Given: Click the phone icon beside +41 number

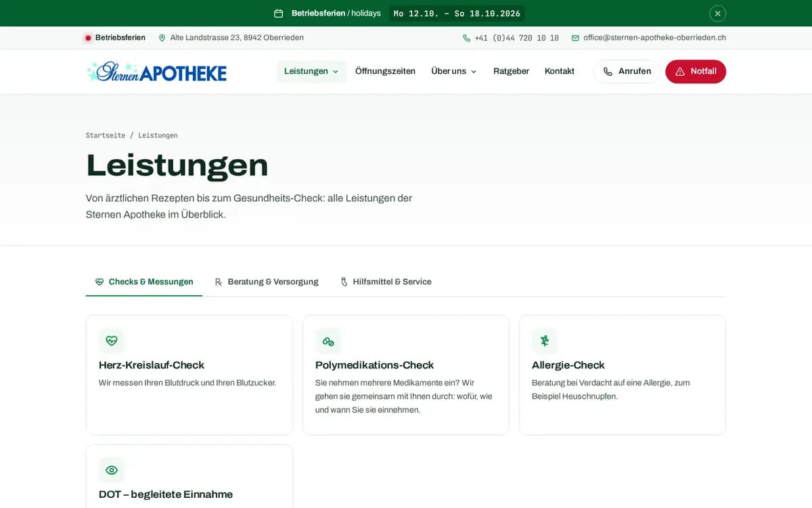Looking at the screenshot, I should click(466, 38).
